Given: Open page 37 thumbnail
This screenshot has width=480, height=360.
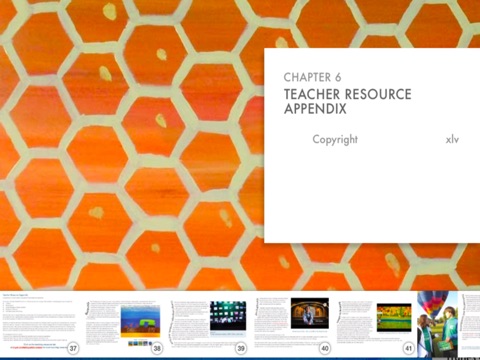Looking at the screenshot, I should (x=40, y=324).
